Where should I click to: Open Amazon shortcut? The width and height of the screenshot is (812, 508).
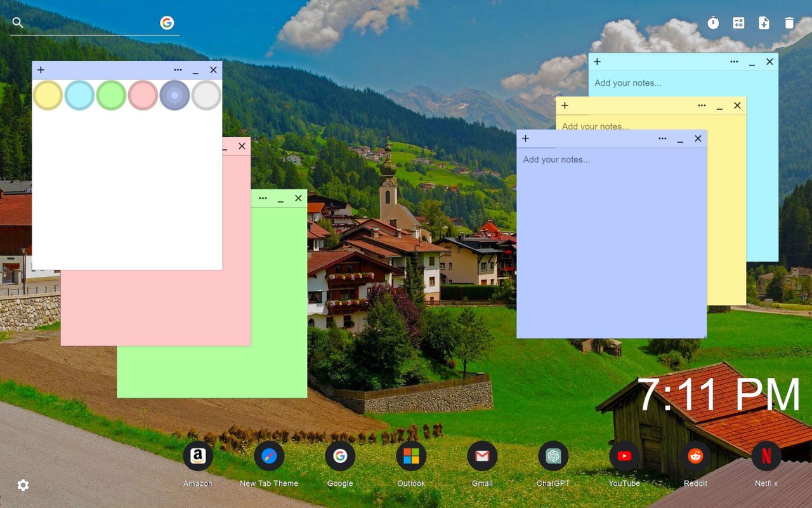click(198, 456)
